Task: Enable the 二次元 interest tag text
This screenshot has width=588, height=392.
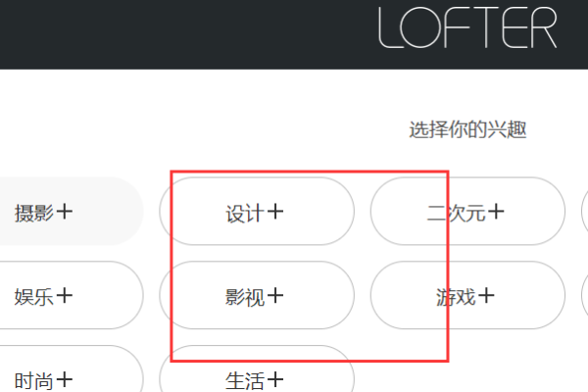Action: [x=456, y=213]
